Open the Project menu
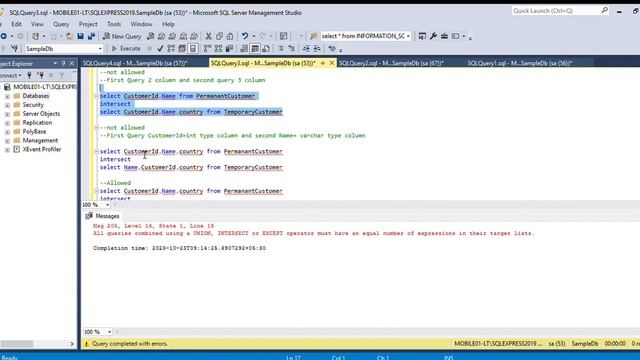 (x=88, y=24)
